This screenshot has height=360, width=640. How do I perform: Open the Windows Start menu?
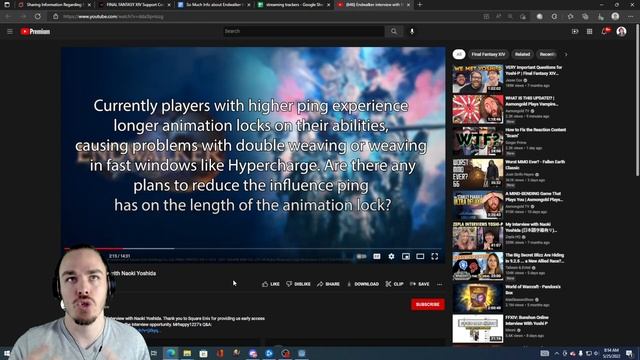coord(7,353)
